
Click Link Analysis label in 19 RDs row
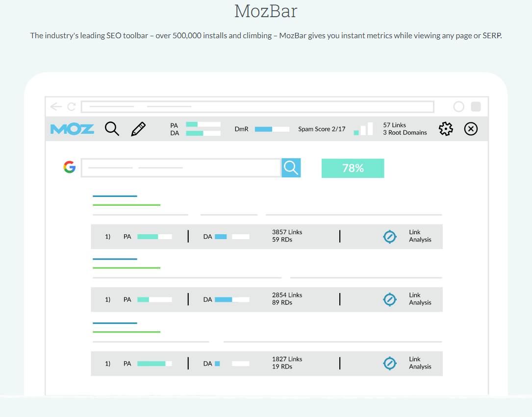(x=420, y=363)
